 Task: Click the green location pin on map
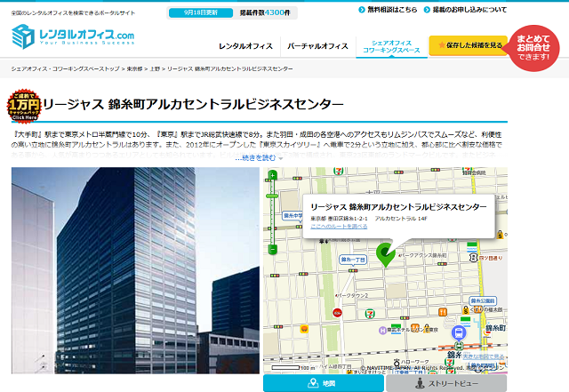coord(385,253)
